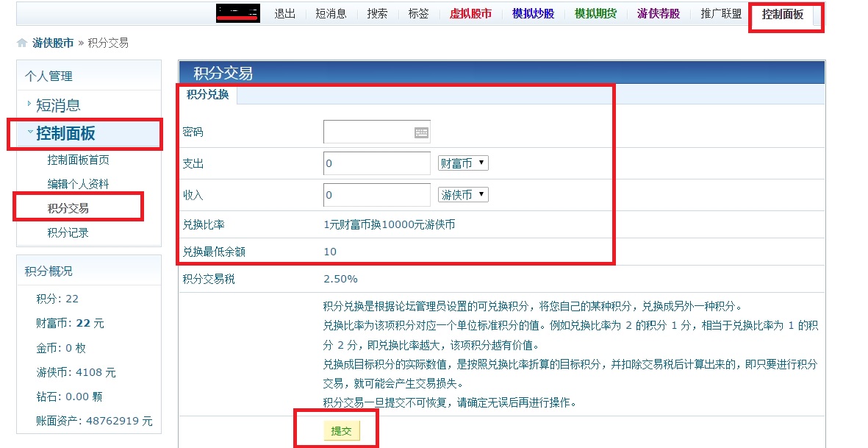
Task: Open 模拟炒股 in top navigation
Action: click(533, 14)
